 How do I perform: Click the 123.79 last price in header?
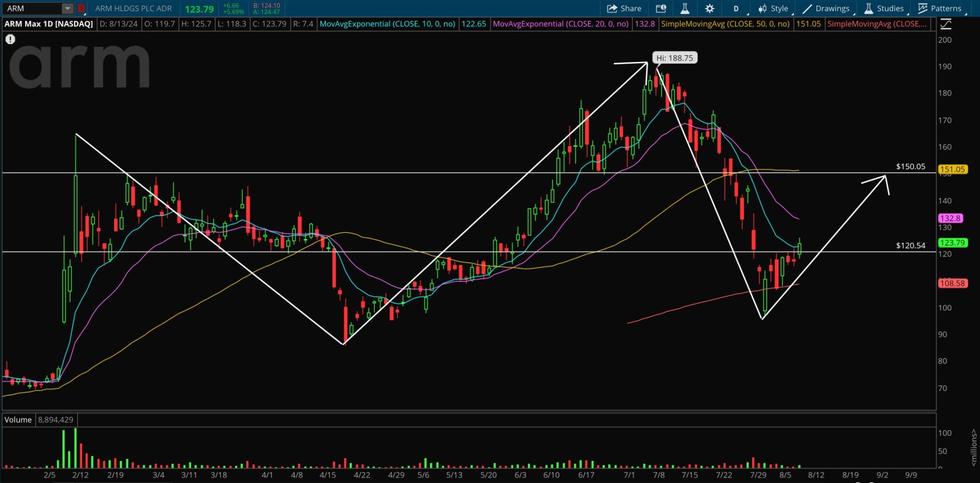pyautogui.click(x=200, y=9)
